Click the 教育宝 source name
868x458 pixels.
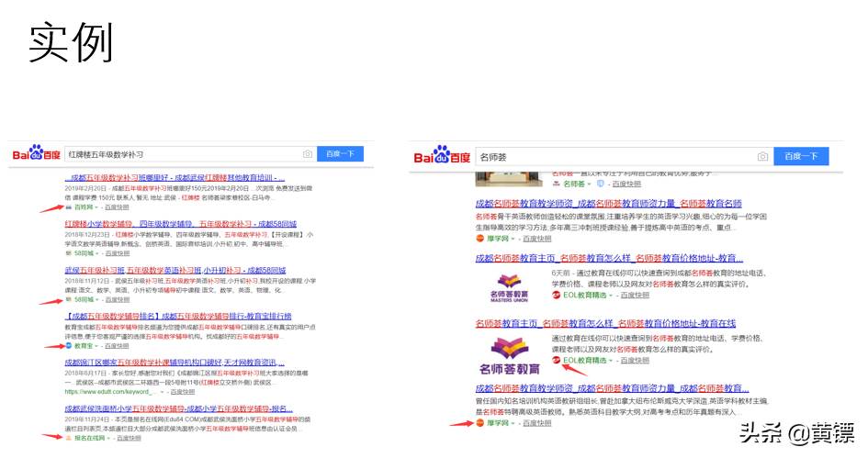click(84, 346)
